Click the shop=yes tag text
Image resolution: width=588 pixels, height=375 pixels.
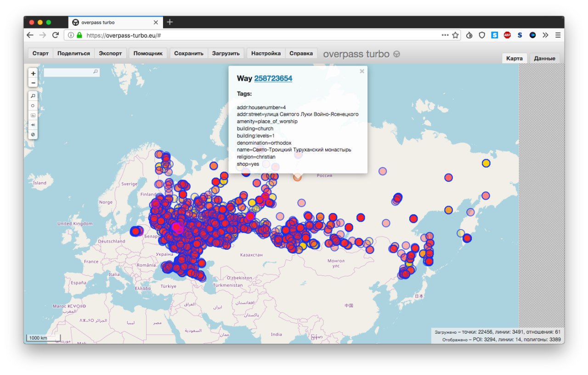[248, 164]
